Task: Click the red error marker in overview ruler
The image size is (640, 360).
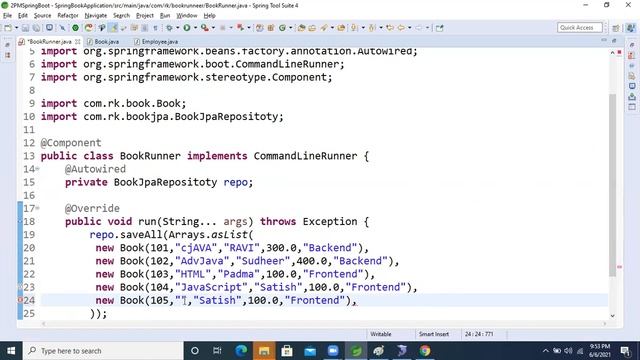Action: [x=620, y=267]
